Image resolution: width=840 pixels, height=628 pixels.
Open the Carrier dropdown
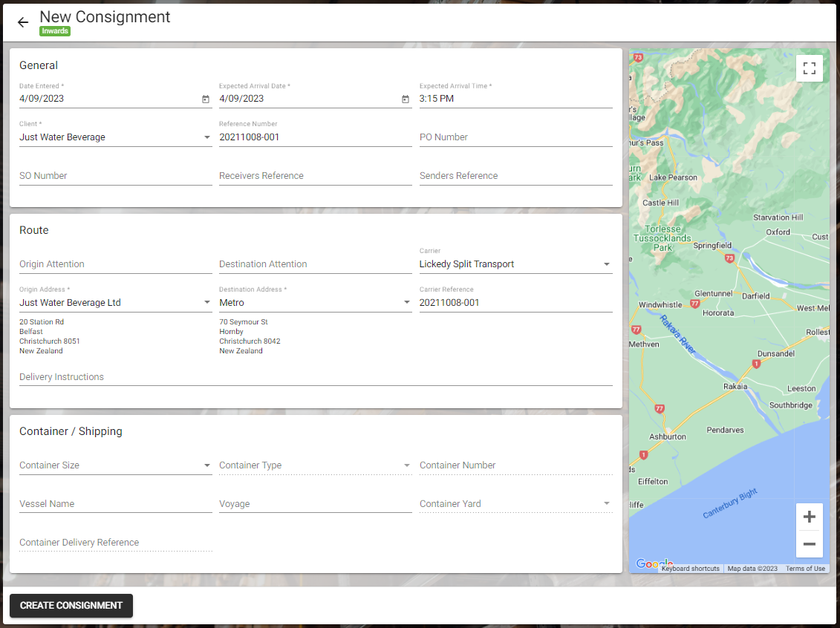click(x=608, y=264)
